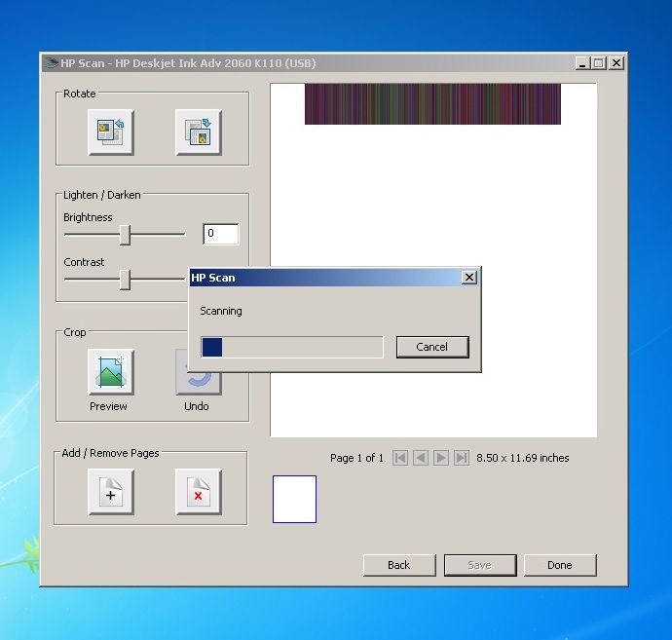Image resolution: width=672 pixels, height=640 pixels.
Task: Maximize the HP Scan window
Action: tap(598, 63)
